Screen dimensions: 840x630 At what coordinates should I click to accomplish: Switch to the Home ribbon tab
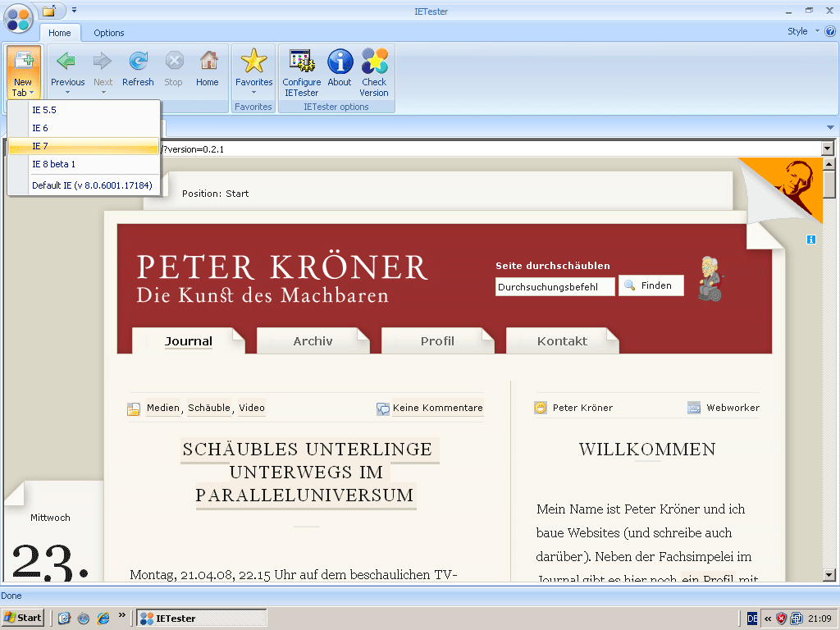point(59,33)
